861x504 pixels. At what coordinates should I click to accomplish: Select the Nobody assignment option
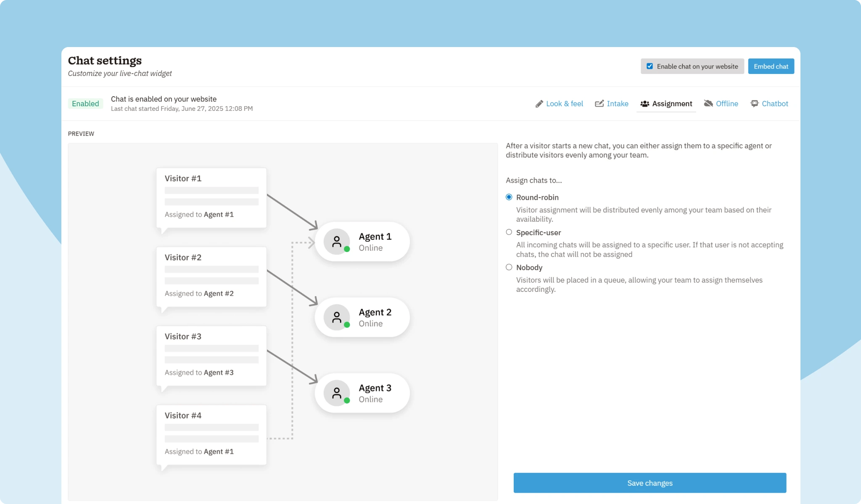[509, 267]
